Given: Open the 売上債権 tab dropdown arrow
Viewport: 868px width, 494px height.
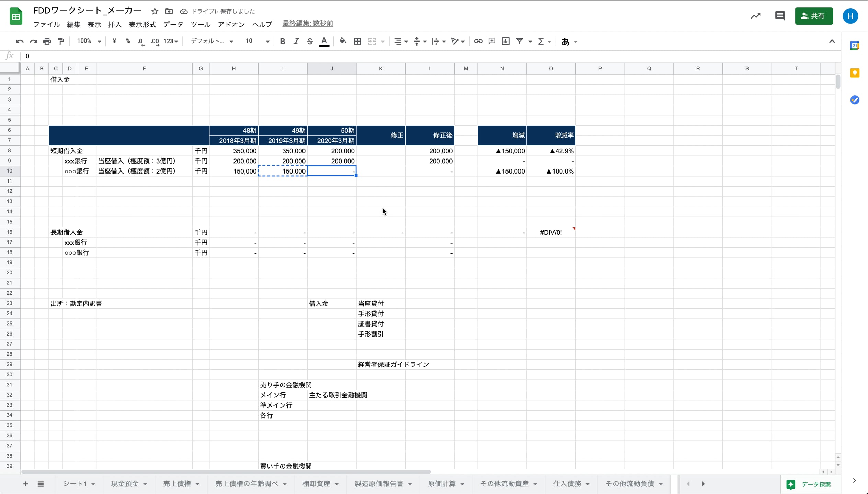Looking at the screenshot, I should tap(198, 484).
